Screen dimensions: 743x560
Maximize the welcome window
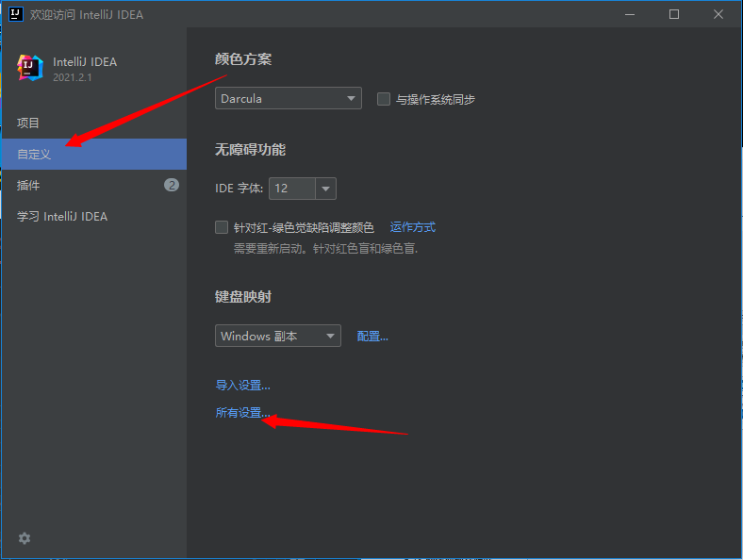point(674,14)
